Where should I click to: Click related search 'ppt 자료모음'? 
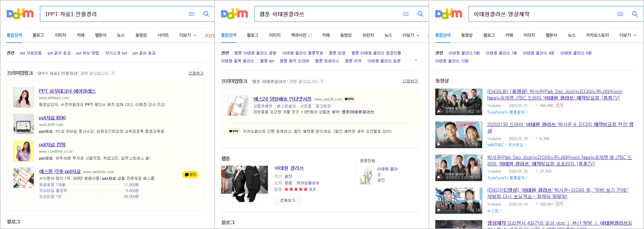tap(30, 53)
